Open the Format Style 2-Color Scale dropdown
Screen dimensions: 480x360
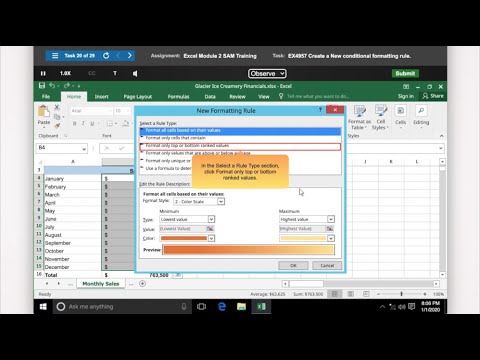pyautogui.click(x=221, y=201)
